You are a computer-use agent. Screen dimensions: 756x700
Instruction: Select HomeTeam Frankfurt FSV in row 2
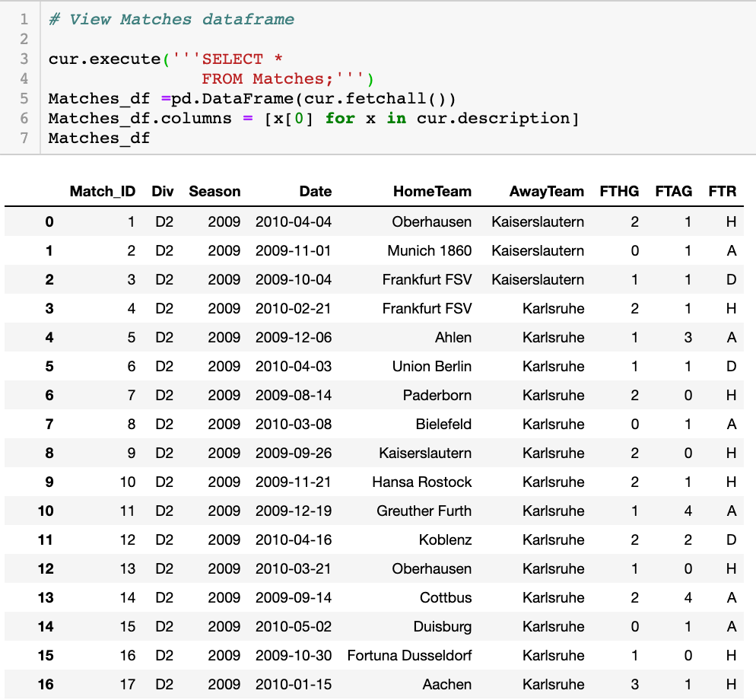point(427,280)
